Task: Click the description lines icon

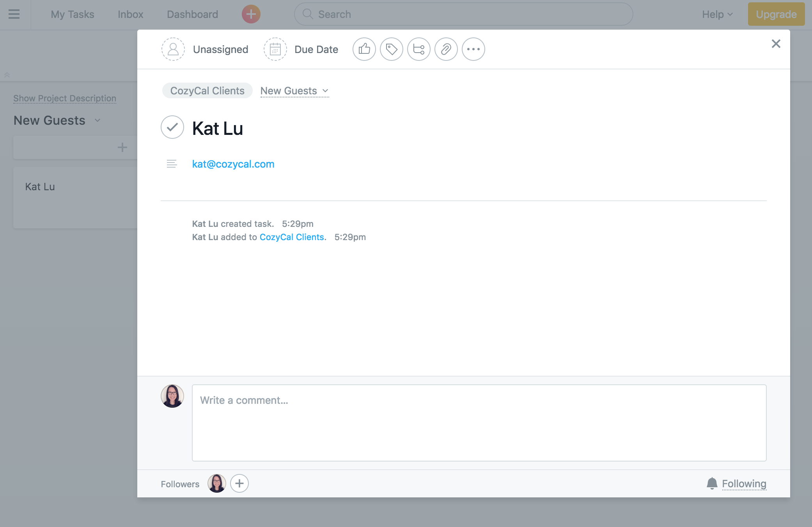Action: tap(172, 164)
